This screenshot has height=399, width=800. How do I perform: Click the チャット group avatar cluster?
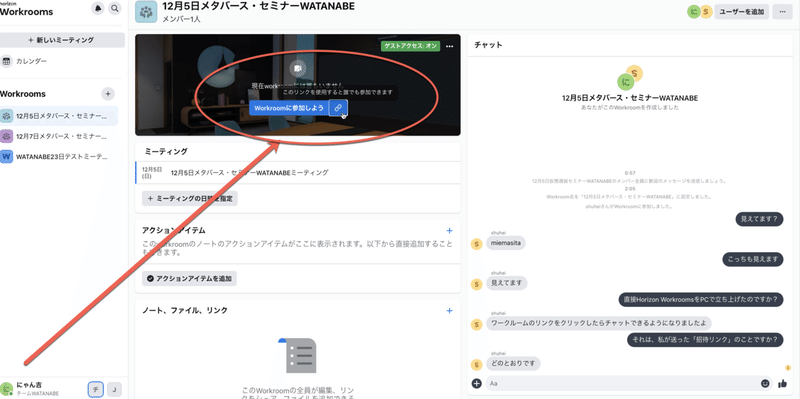coord(630,77)
